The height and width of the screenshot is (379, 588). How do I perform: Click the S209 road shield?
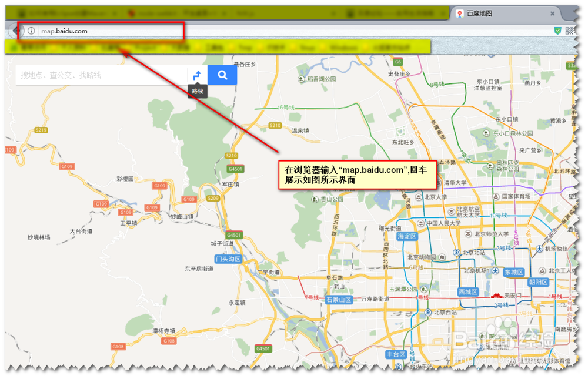[x=213, y=198]
